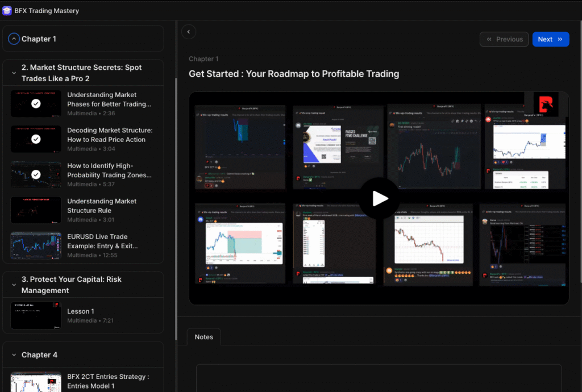Open Understanding Market Structure Rule lesson thumbnail

[x=36, y=210]
